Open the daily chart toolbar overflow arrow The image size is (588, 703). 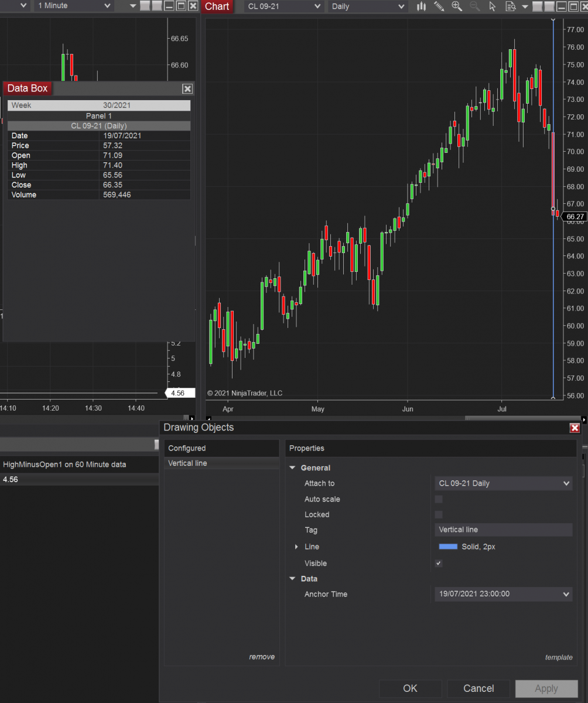coord(525,6)
